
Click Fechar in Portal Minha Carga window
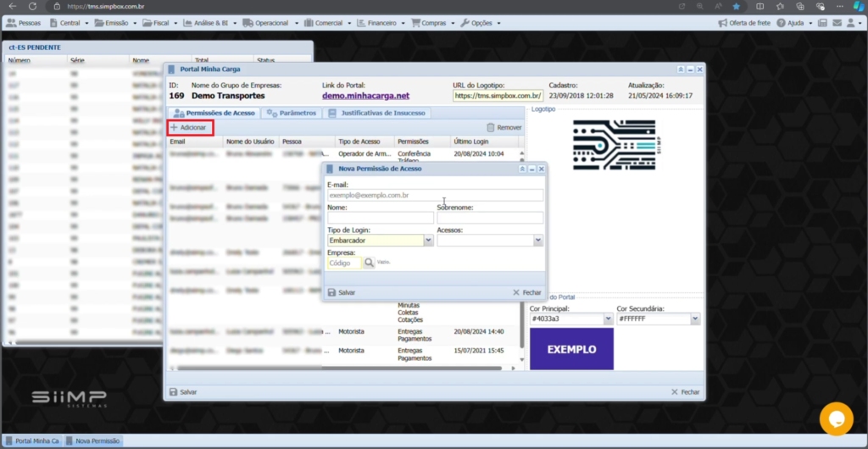(685, 391)
